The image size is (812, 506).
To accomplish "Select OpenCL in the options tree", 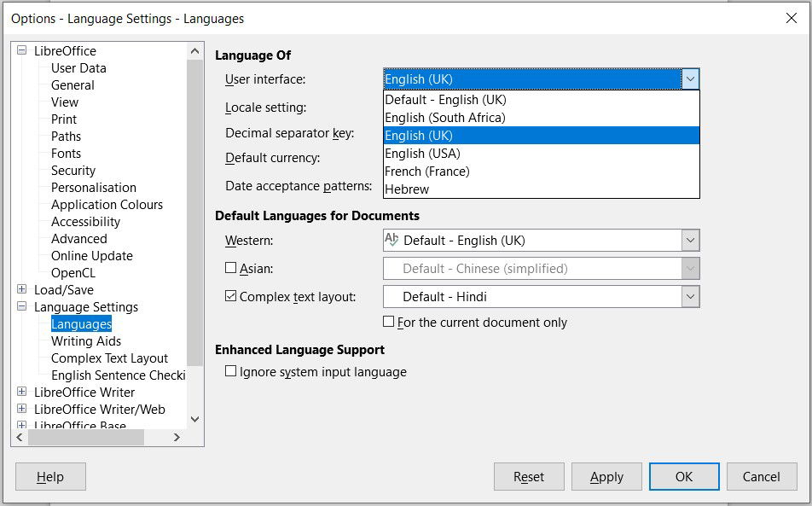I will (73, 273).
